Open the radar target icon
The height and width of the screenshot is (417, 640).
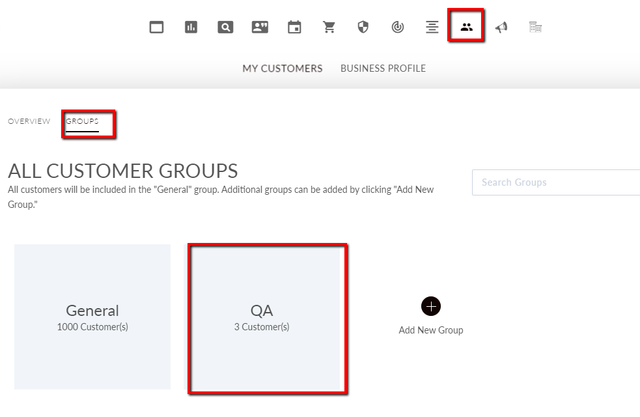point(398,27)
